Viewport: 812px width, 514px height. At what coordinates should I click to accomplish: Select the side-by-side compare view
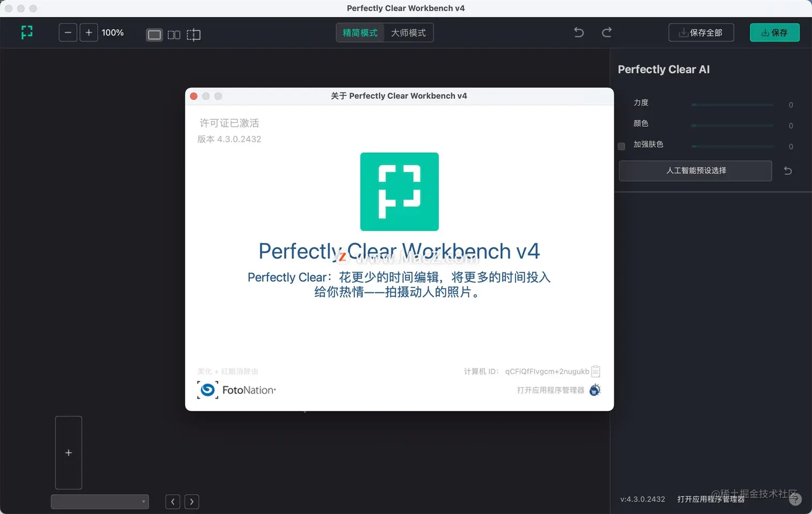[174, 35]
